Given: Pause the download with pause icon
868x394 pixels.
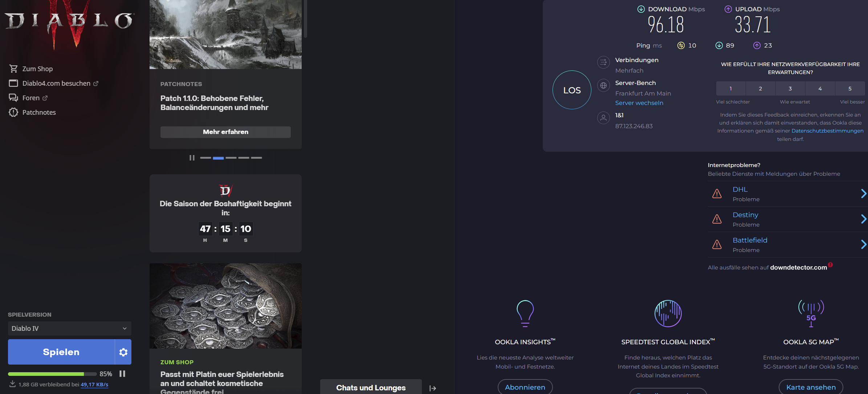Looking at the screenshot, I should click(122, 374).
